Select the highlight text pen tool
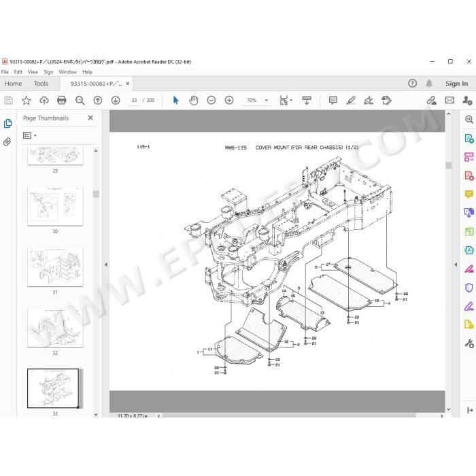The height and width of the screenshot is (476, 476). (351, 100)
